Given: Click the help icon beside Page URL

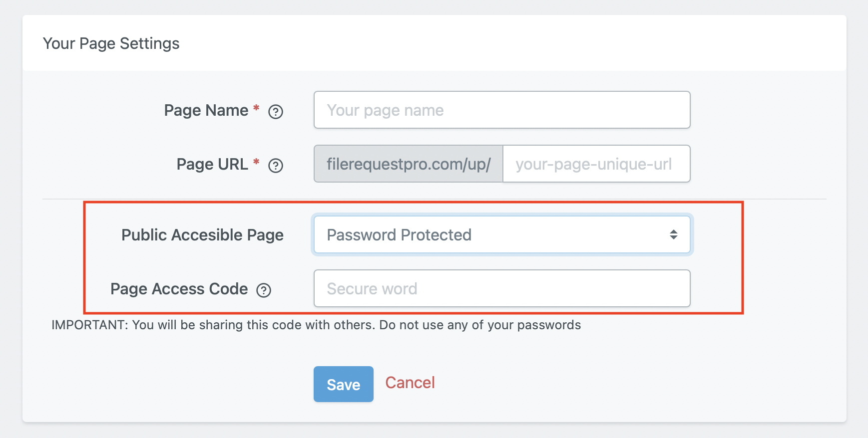Looking at the screenshot, I should click(x=276, y=166).
